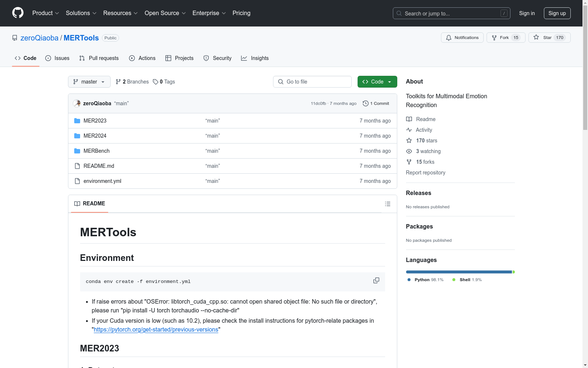Image resolution: width=588 pixels, height=368 pixels.
Task: Expand the Resources menu
Action: pos(120,13)
